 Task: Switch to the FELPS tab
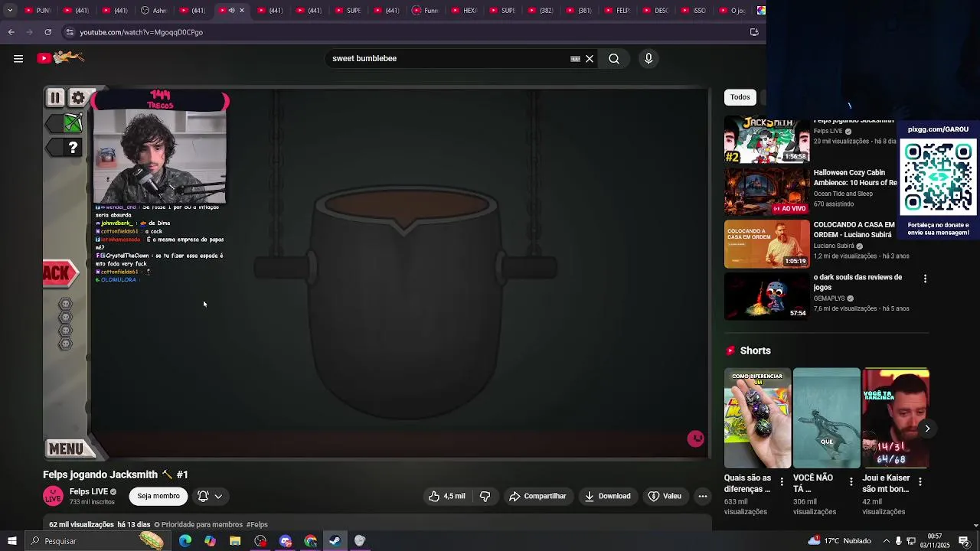click(617, 11)
